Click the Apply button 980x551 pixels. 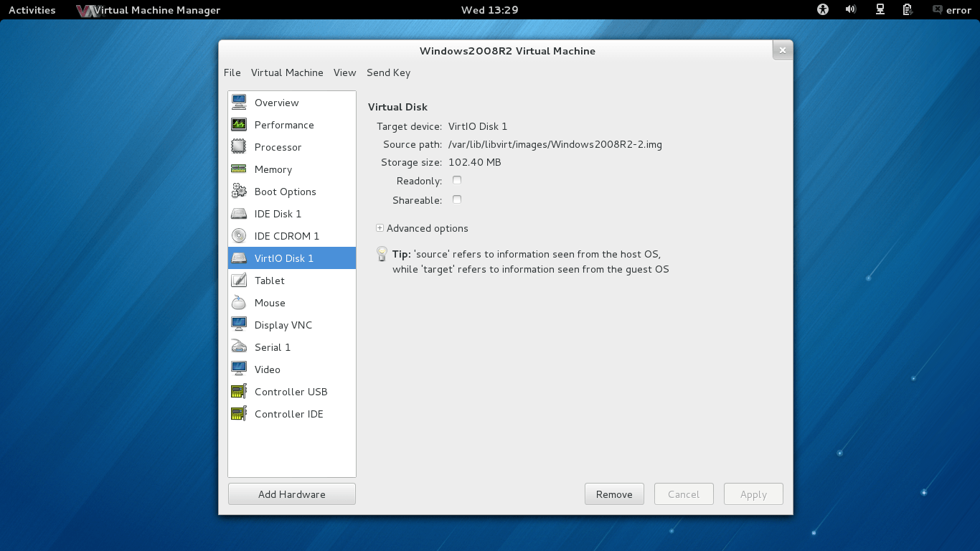point(753,494)
